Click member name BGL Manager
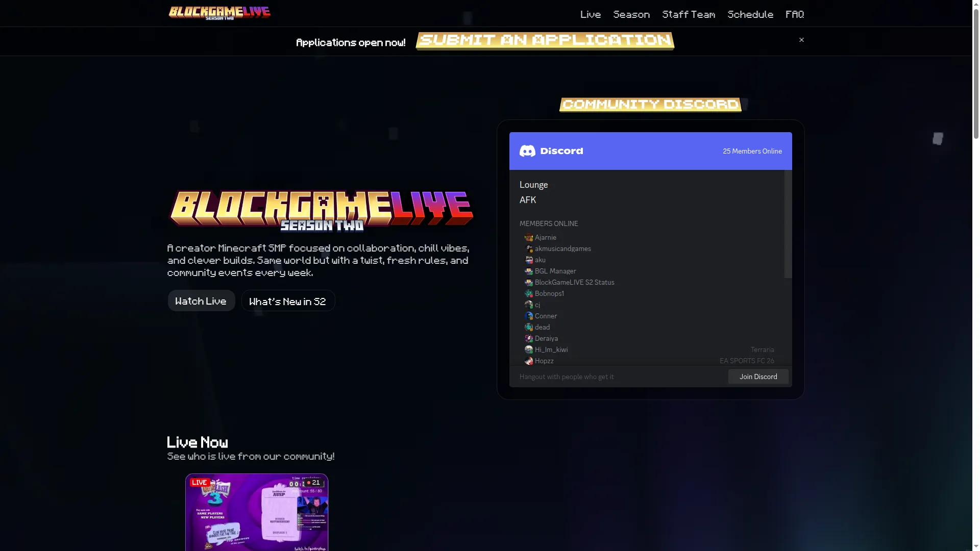The height and width of the screenshot is (551, 980). [555, 271]
